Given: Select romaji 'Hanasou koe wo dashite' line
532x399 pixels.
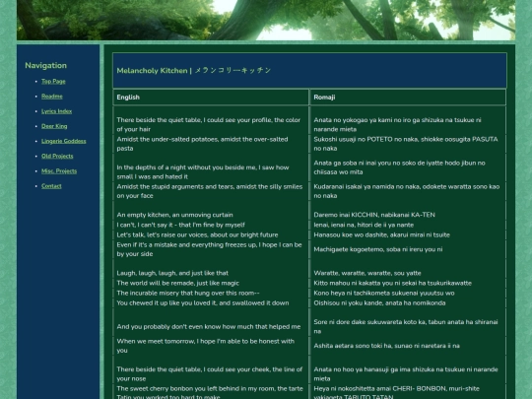Looking at the screenshot, I should pos(381,234).
